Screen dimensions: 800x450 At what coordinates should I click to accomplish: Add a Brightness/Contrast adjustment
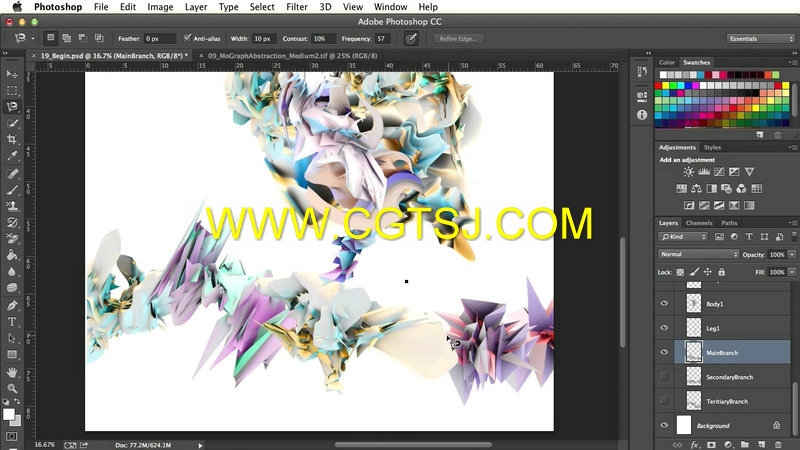(688, 172)
